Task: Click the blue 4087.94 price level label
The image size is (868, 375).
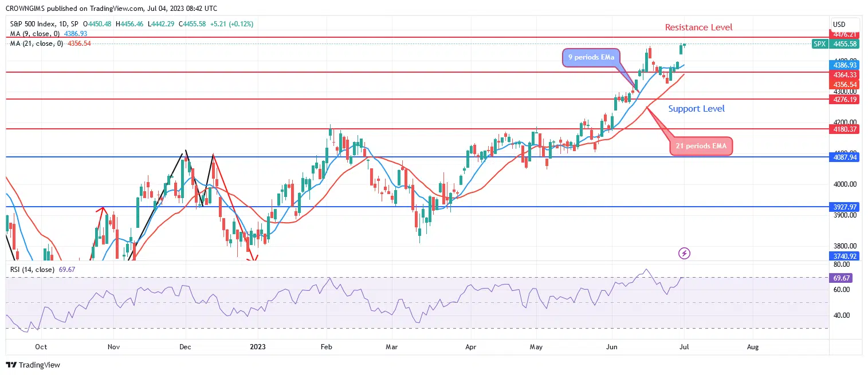Action: pos(845,157)
